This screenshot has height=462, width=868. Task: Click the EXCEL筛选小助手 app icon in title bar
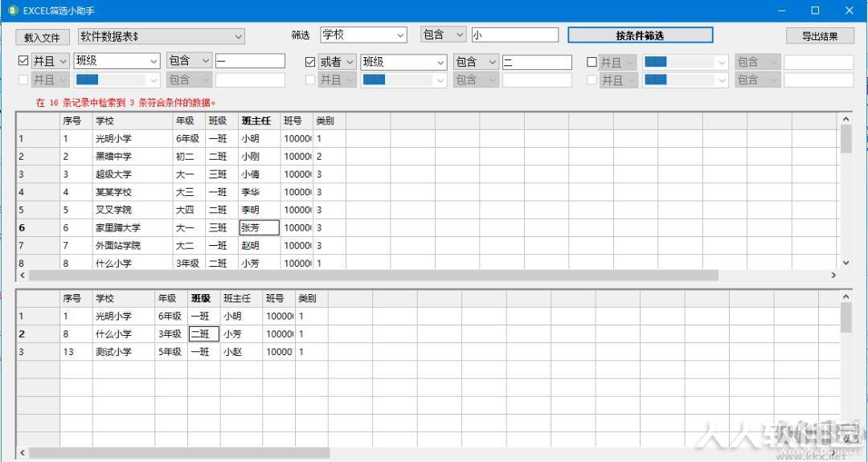[x=12, y=10]
